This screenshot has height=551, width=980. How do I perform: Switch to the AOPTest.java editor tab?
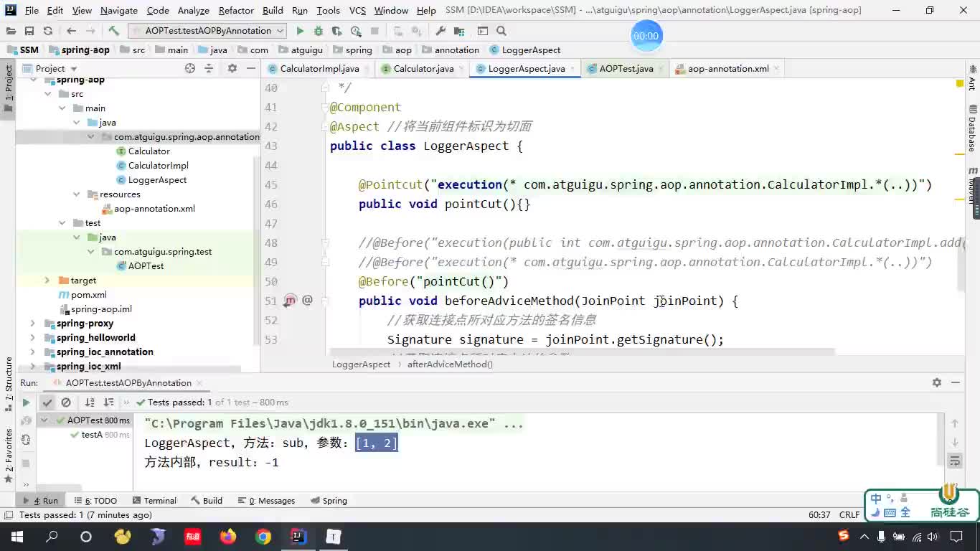tap(626, 68)
